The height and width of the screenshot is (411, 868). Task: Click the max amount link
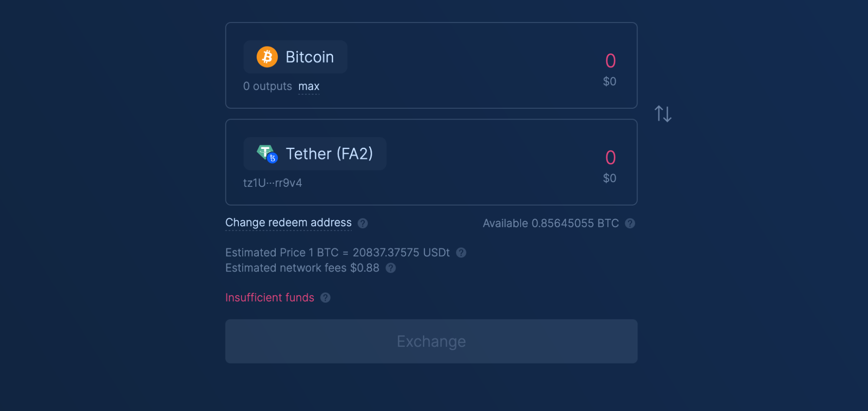pos(309,86)
